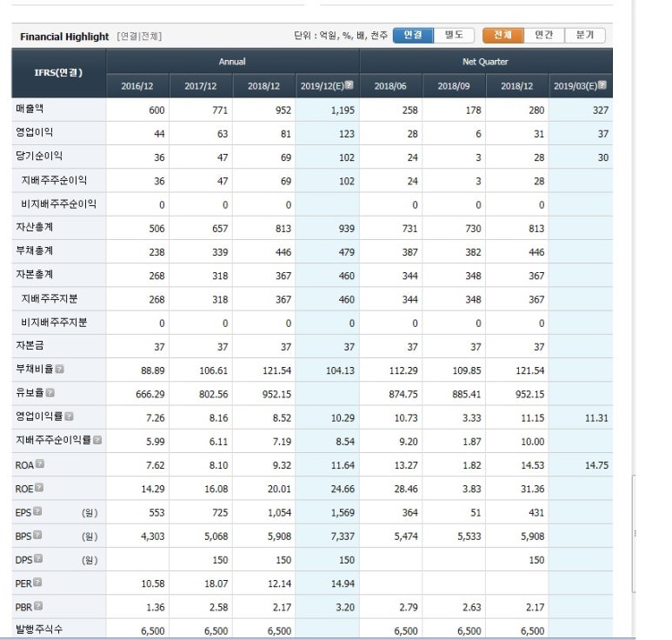Click the 1,569 EPS estimate value
Screen dimensions: 672x640
click(x=343, y=512)
